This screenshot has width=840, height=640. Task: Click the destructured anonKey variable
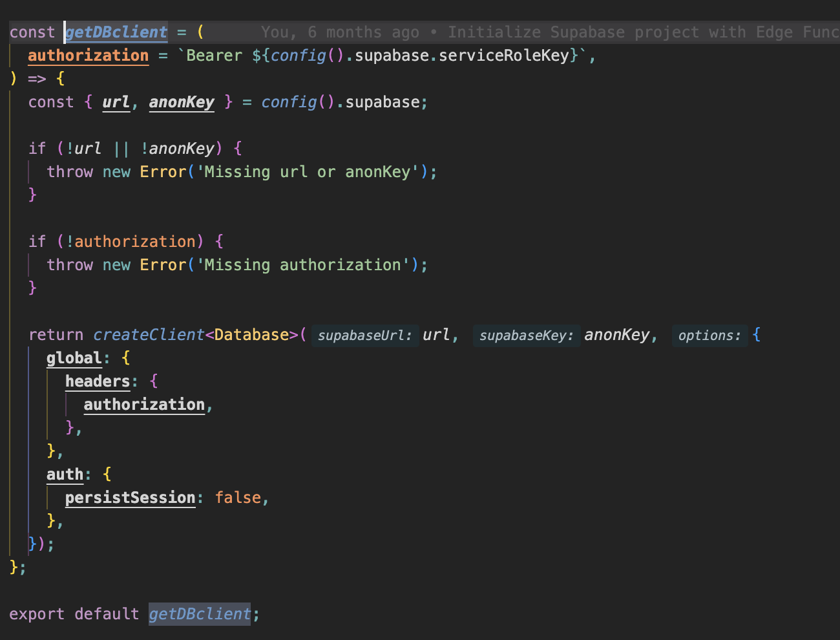pos(182,102)
